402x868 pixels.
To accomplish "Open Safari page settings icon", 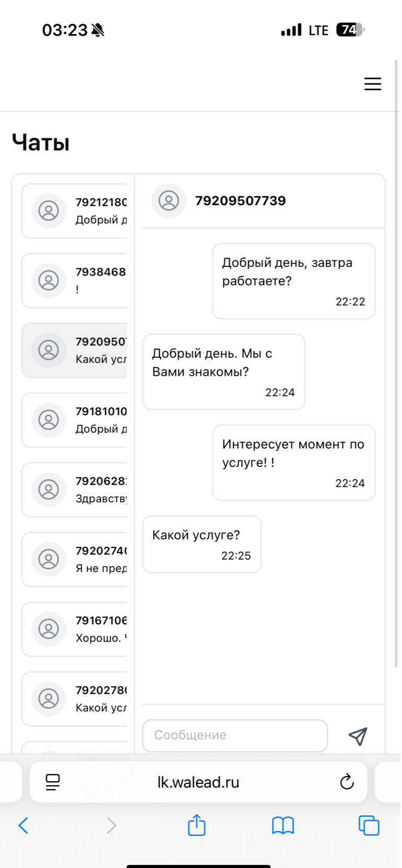I will coord(53,782).
